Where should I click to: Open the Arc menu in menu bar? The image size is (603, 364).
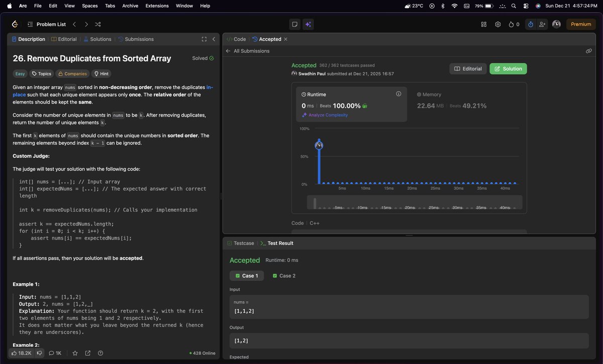[23, 6]
